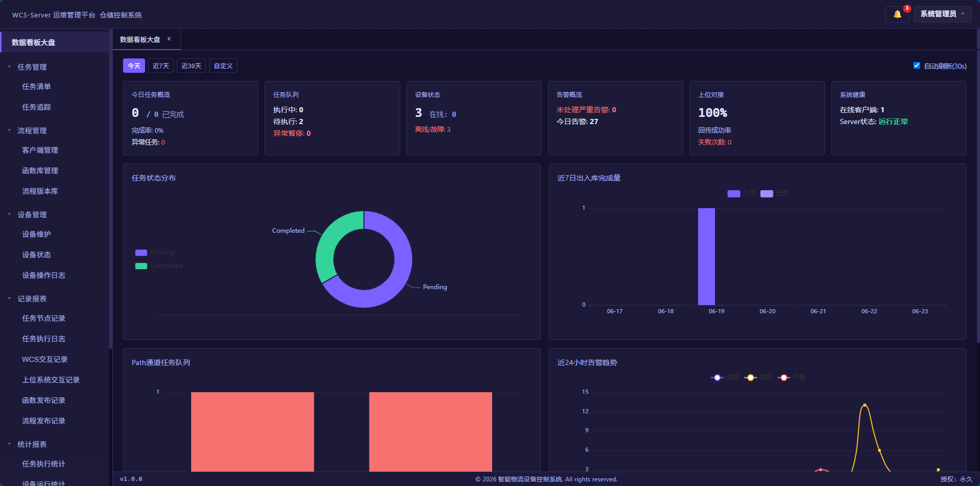Click the 今日任务概览 card title
Viewport: 980px width, 486px height.
151,95
